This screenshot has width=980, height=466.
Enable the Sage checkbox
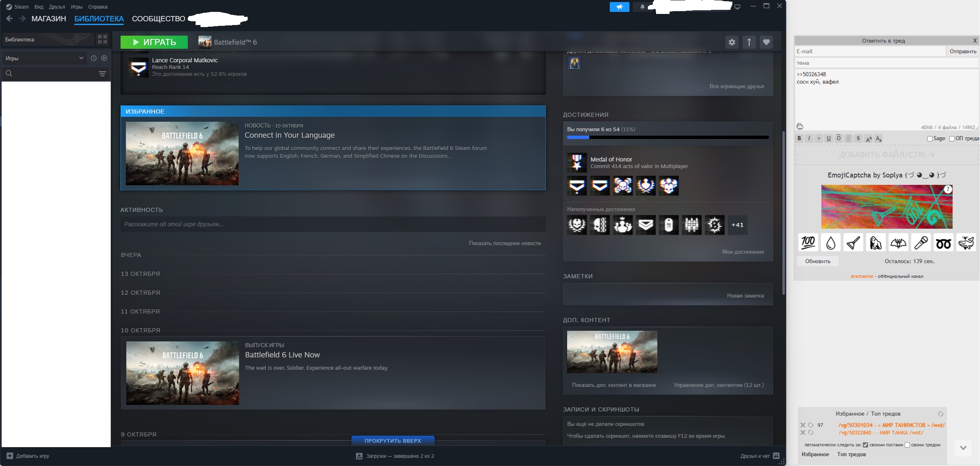pyautogui.click(x=930, y=139)
